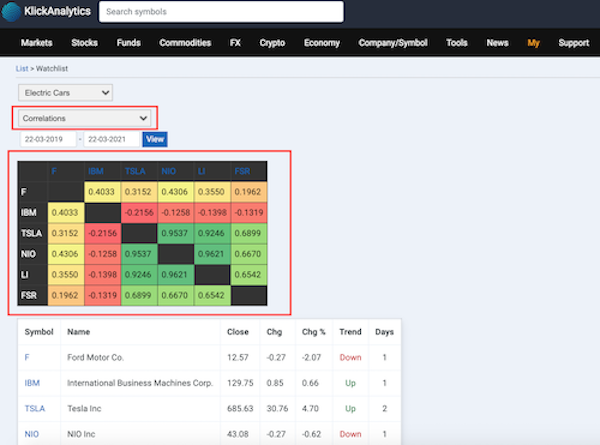Click the 0.6542 cell in LI row
The height and width of the screenshot is (445, 600).
point(249,275)
